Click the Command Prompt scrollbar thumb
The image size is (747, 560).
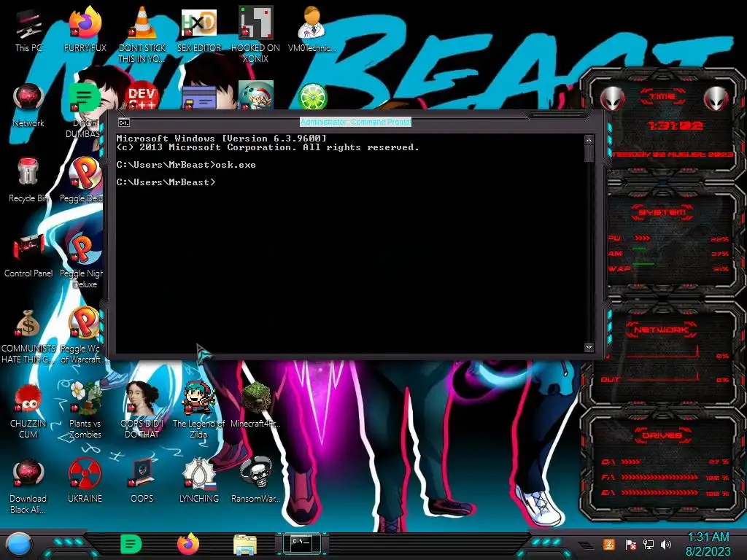[x=589, y=153]
